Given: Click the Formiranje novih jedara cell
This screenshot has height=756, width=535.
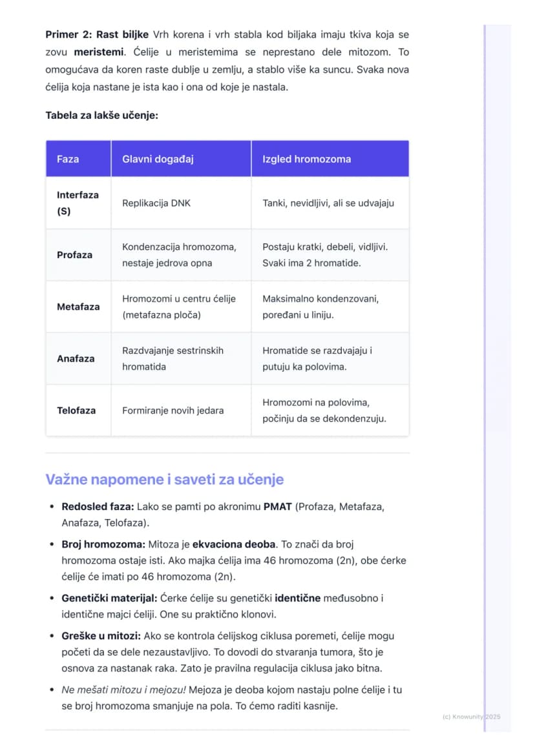Looking at the screenshot, I should 173,411.
